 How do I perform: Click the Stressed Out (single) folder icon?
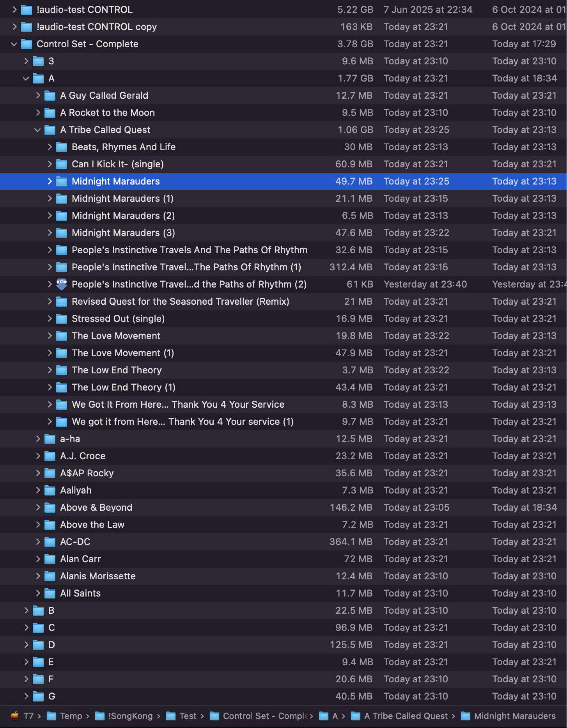tap(62, 319)
